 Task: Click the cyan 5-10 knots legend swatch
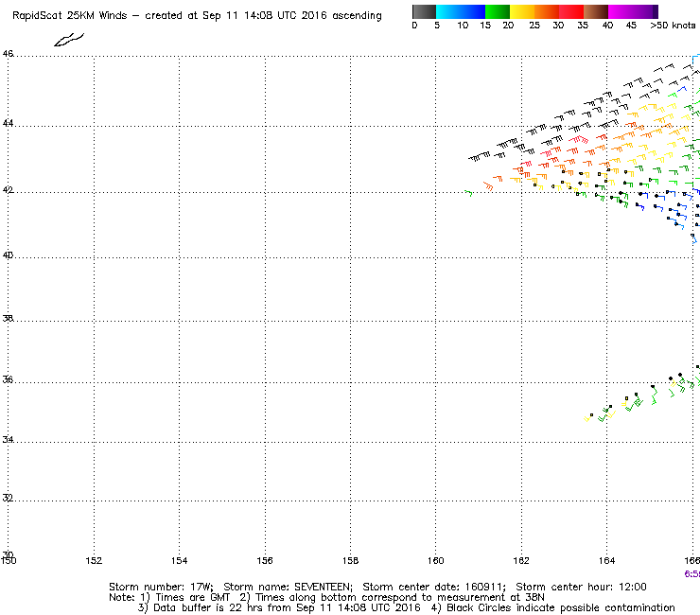click(448, 11)
